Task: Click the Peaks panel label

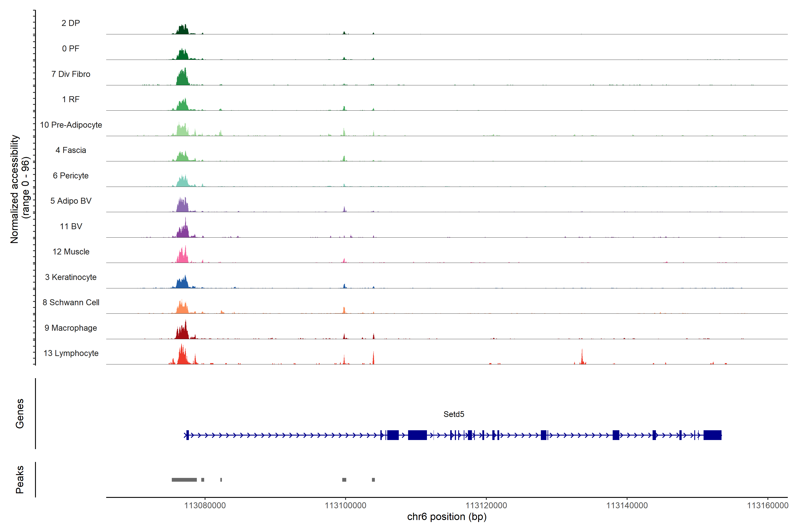Action: [x=20, y=479]
